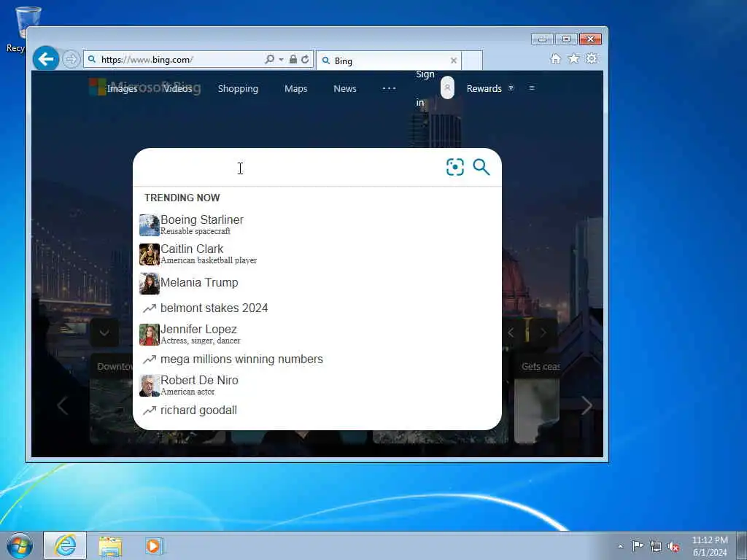Click Robert De Niro thumbnail image
Viewport: 747px width, 560px height.
pos(149,386)
